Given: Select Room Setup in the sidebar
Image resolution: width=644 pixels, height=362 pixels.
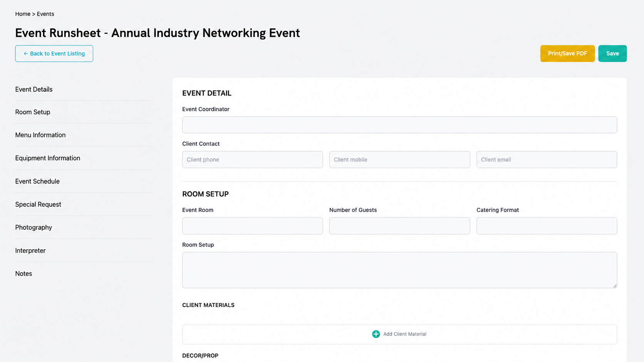Looking at the screenshot, I should (x=33, y=112).
